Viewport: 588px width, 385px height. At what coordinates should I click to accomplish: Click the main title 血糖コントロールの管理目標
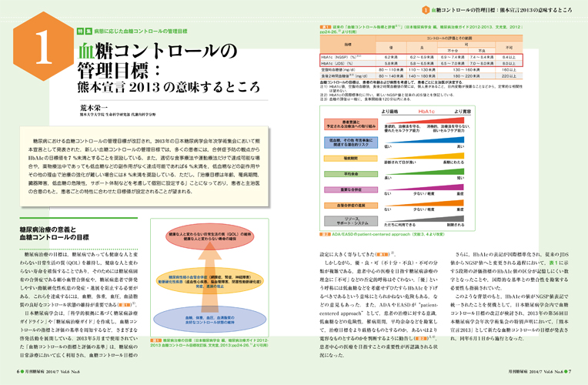click(158, 60)
